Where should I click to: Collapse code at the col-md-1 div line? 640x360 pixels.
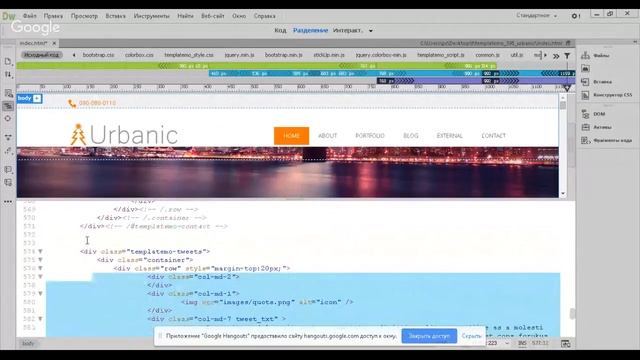tap(40, 293)
